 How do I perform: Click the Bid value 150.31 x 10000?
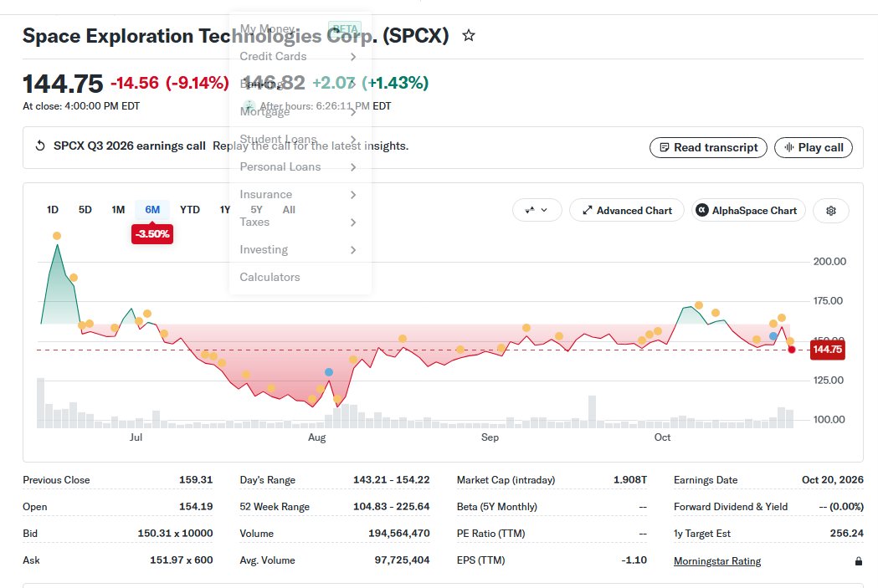(175, 533)
